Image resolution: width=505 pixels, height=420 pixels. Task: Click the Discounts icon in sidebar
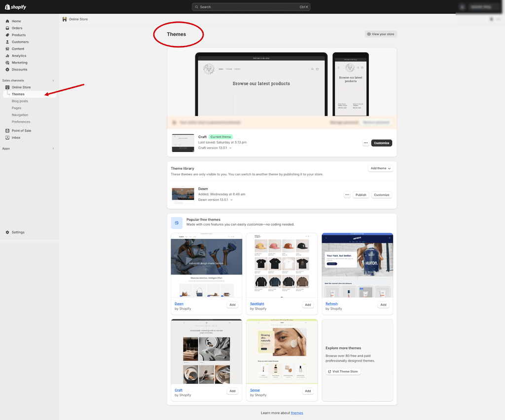point(7,70)
